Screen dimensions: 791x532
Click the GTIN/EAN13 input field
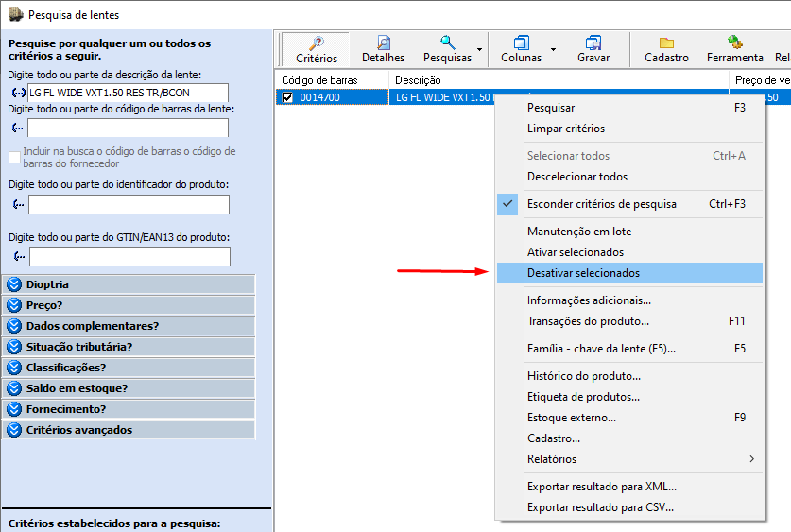[x=129, y=256]
